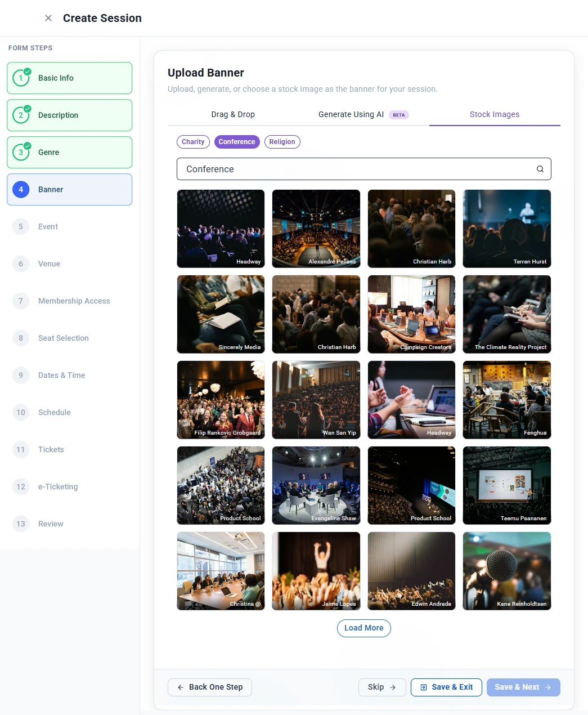Go to the Tickets step
Viewport: 588px width, 715px height.
[x=70, y=450]
